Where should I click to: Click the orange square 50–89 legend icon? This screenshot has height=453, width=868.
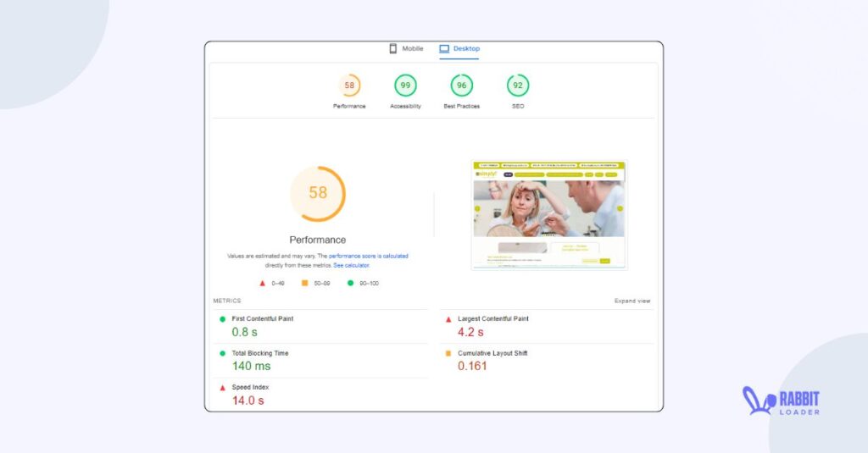click(304, 283)
